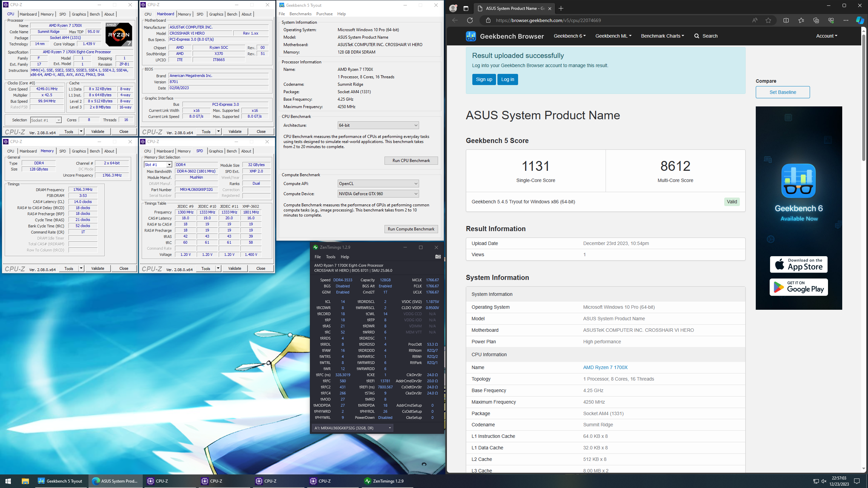Image resolution: width=868 pixels, height=488 pixels.
Task: Click the Sign up button
Action: coord(484,79)
